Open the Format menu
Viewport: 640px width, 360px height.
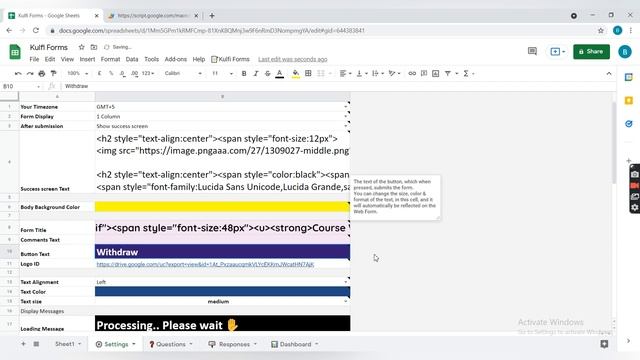click(x=110, y=59)
